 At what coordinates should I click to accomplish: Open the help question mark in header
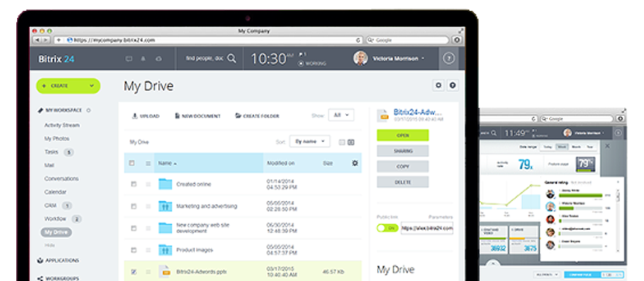[x=448, y=58]
